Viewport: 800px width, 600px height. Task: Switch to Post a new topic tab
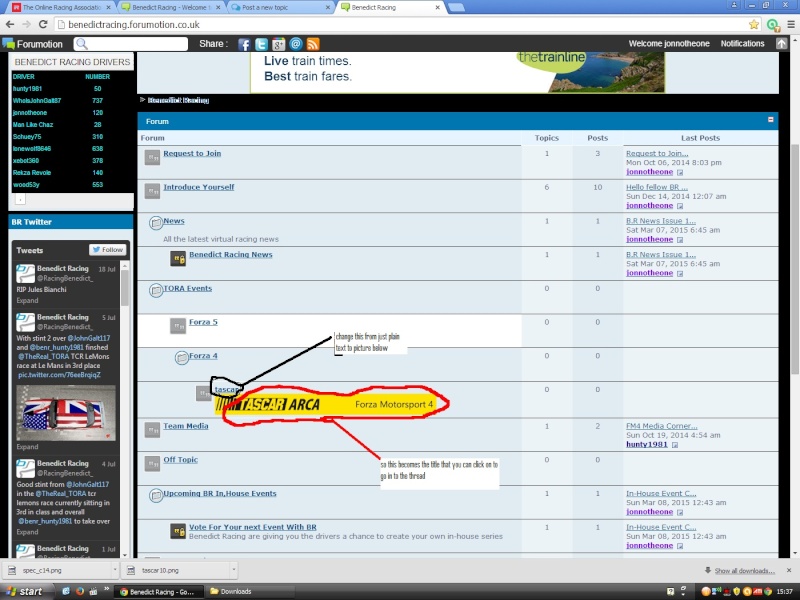(280, 7)
